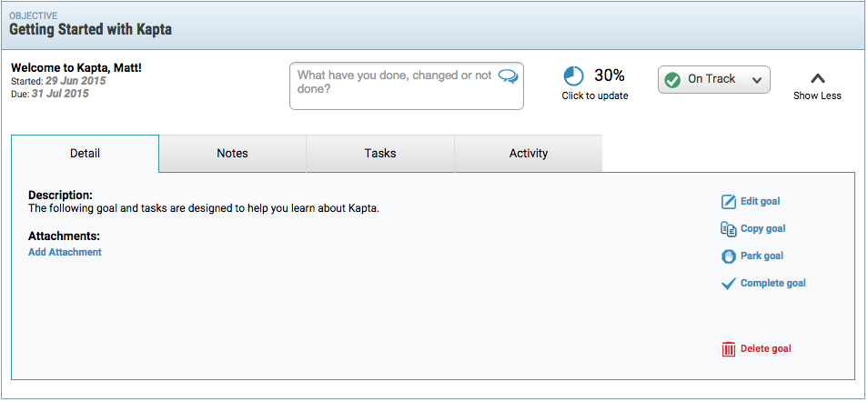Click the 'Getting Started with Kapta' objective title
The width and height of the screenshot is (868, 402).
point(90,29)
